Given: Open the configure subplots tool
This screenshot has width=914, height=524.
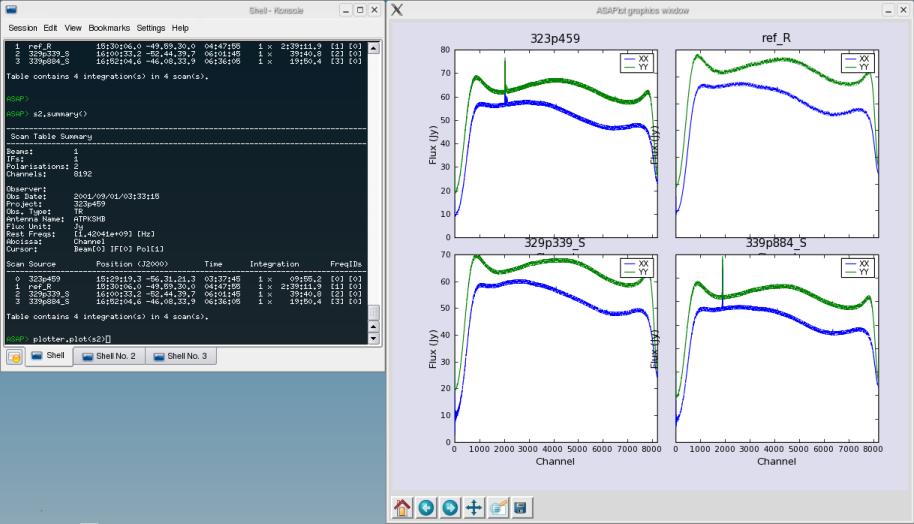Looking at the screenshot, I should [498, 507].
